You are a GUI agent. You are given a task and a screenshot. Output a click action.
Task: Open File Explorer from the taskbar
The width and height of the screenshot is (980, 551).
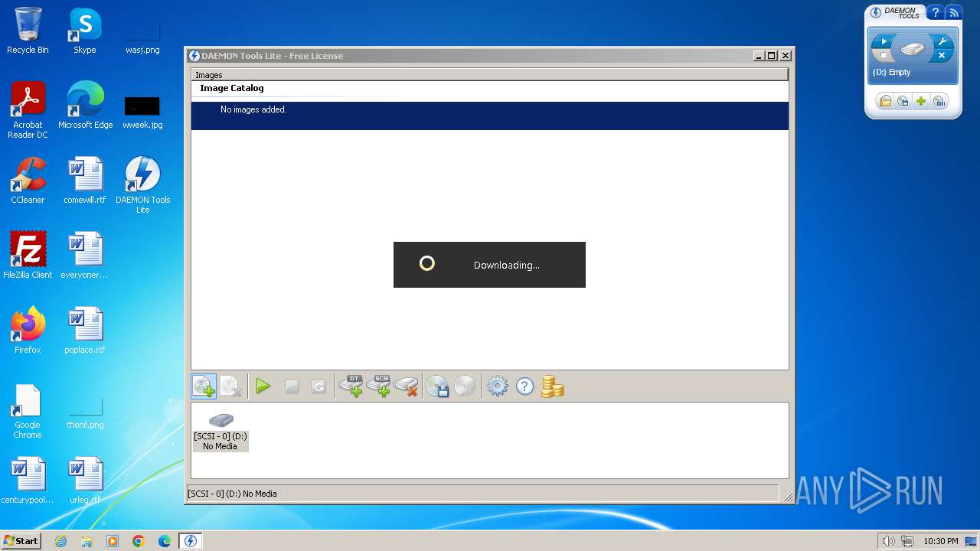[87, 541]
